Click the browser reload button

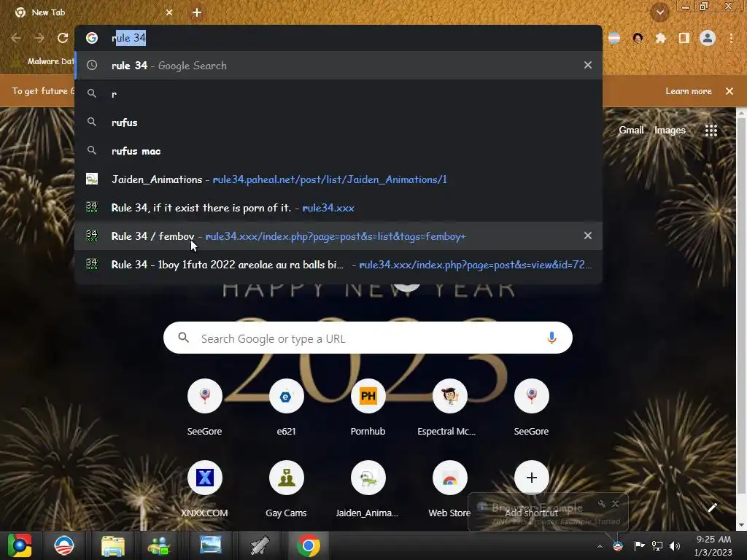pyautogui.click(x=63, y=38)
